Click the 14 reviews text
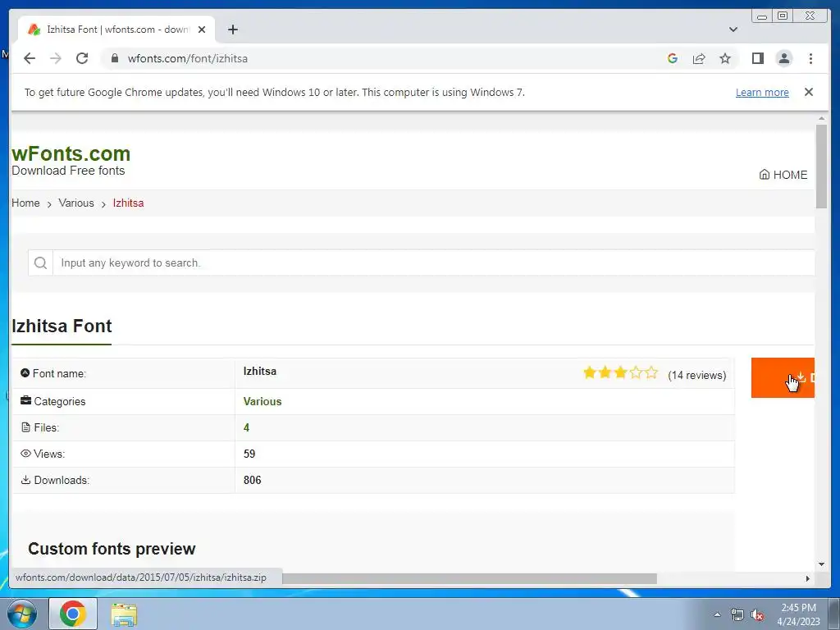Screen dimensions: 840x630 click(x=697, y=375)
